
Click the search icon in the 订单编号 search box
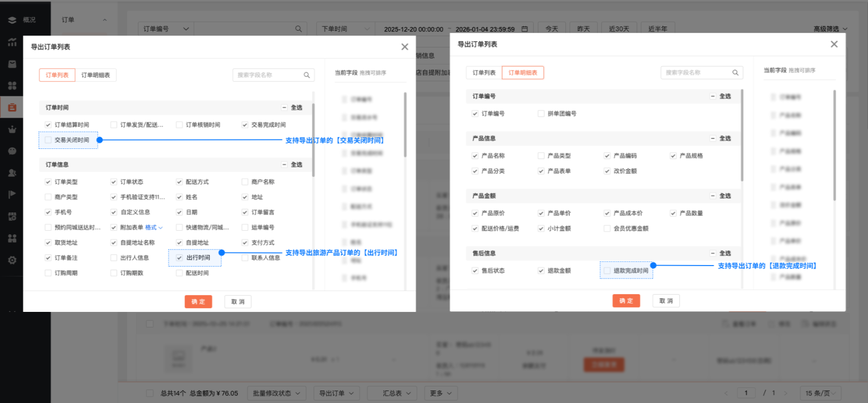pos(299,29)
